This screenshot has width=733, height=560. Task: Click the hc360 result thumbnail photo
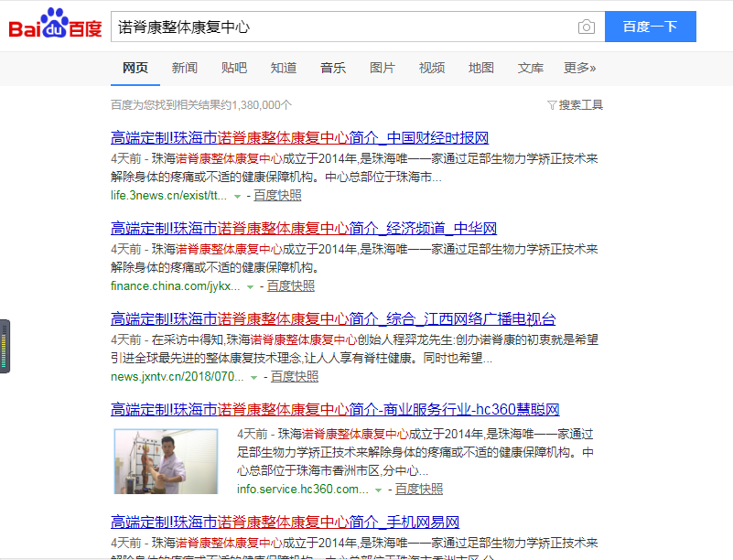click(166, 461)
